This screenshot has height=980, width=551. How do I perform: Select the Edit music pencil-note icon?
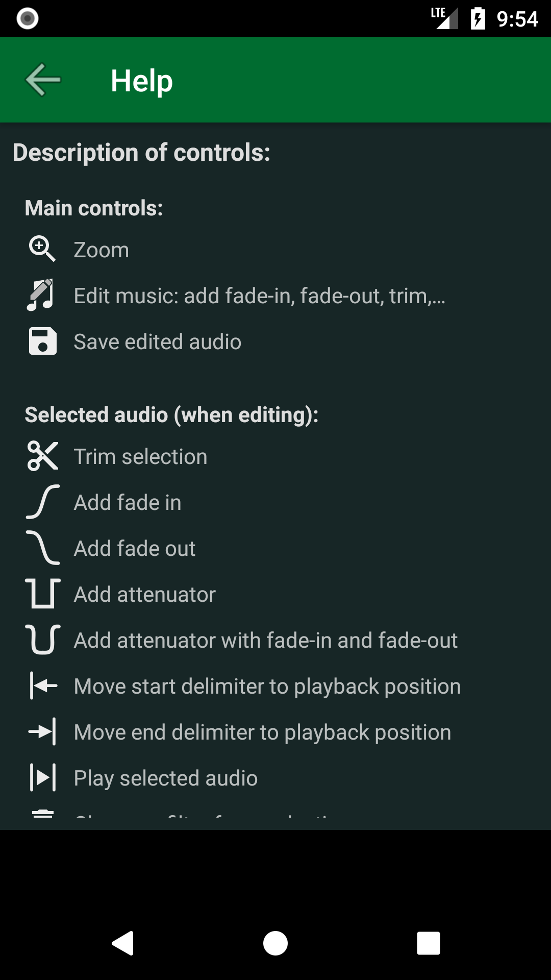43,295
